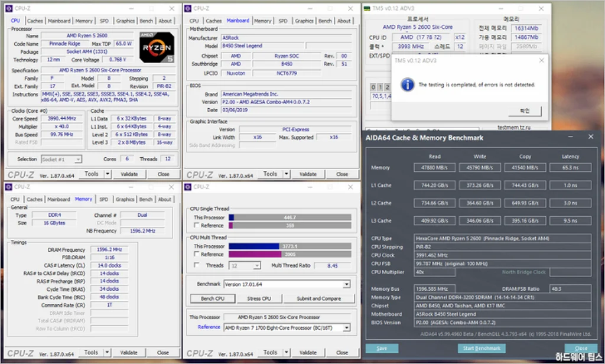Click the CPU-Z title icon in Memory window

8,187
